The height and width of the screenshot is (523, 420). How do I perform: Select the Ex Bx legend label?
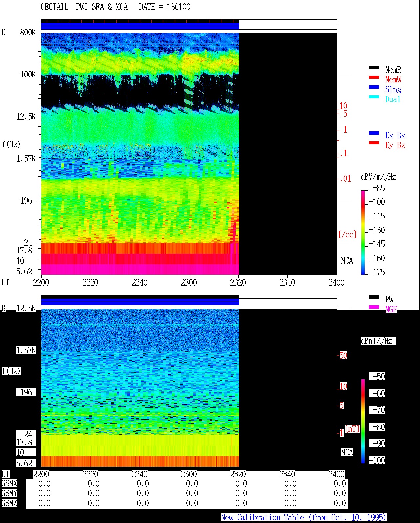coord(395,135)
